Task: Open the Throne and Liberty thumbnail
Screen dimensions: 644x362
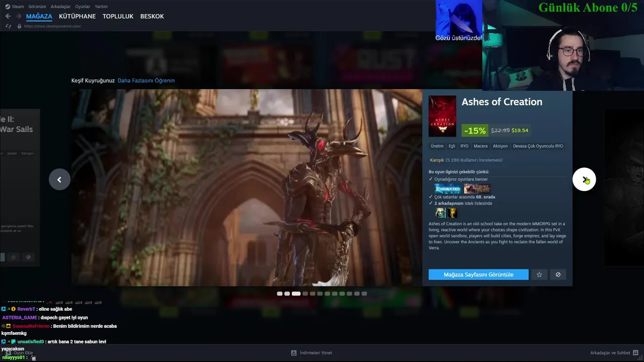Action: (x=477, y=189)
